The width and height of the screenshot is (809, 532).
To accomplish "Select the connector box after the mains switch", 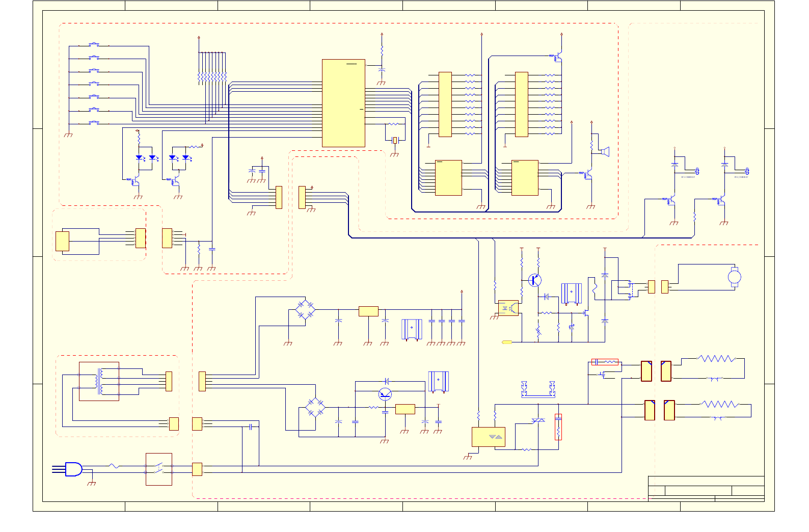I will pyautogui.click(x=197, y=469).
